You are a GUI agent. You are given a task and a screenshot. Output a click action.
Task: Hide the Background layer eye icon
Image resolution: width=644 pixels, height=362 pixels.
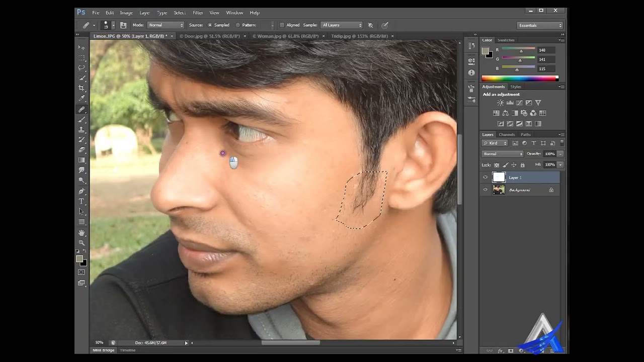click(486, 190)
